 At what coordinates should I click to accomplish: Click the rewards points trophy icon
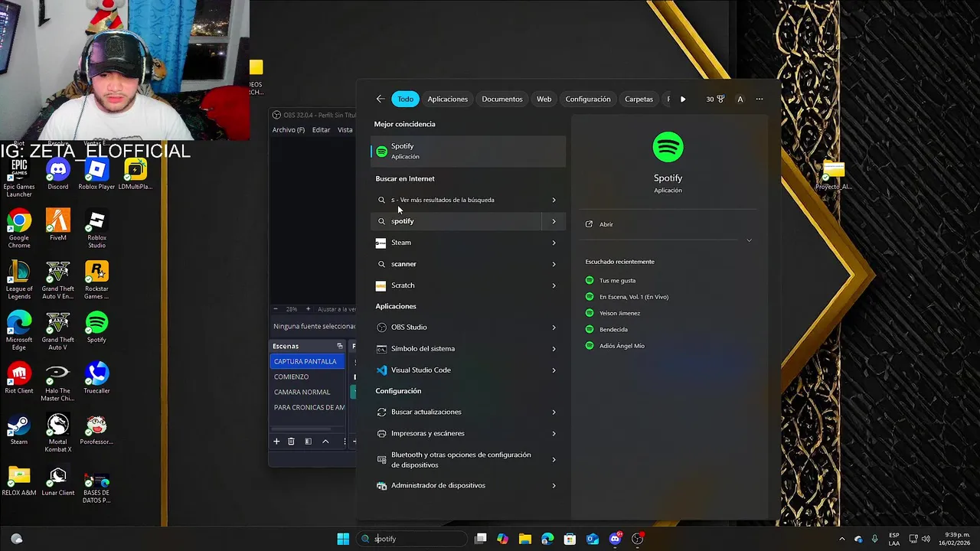click(x=715, y=99)
